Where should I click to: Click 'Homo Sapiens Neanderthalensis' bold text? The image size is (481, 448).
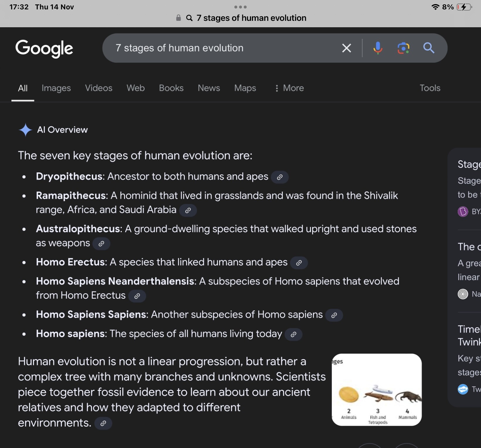pos(115,281)
